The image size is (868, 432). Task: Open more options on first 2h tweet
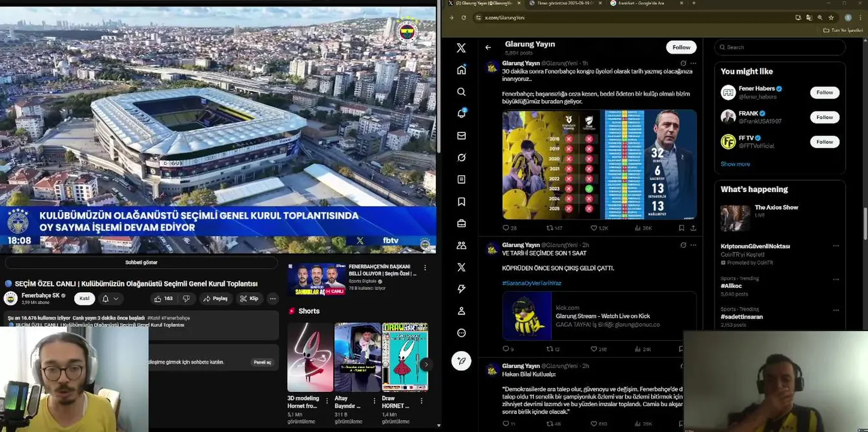pos(694,245)
